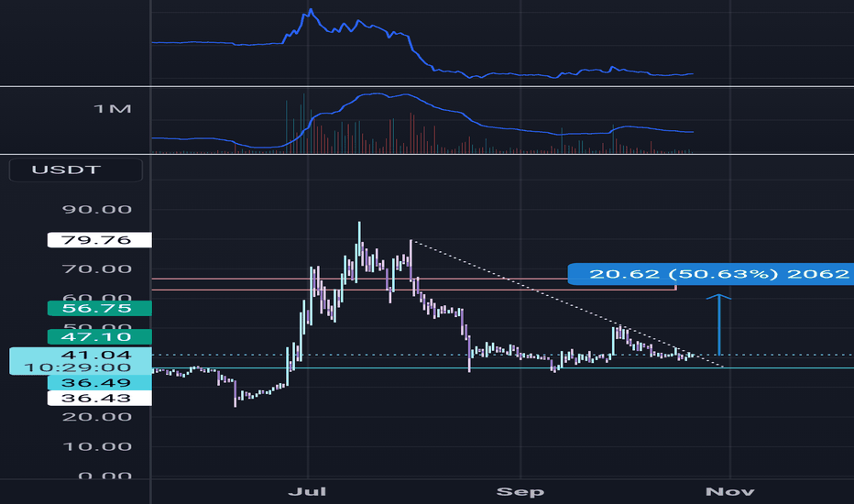
Task: Select the 47.10 green price label
Action: coord(99,336)
